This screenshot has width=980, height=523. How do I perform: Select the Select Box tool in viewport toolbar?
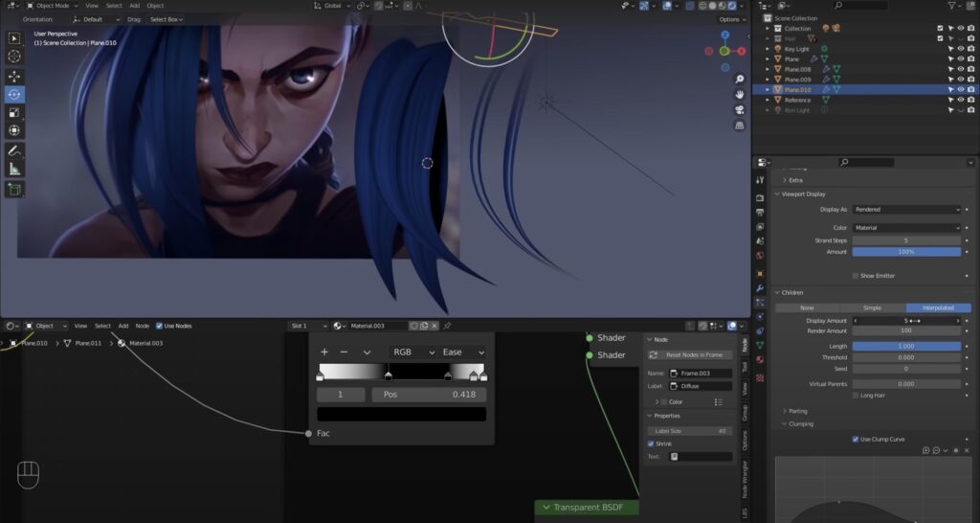tap(13, 38)
